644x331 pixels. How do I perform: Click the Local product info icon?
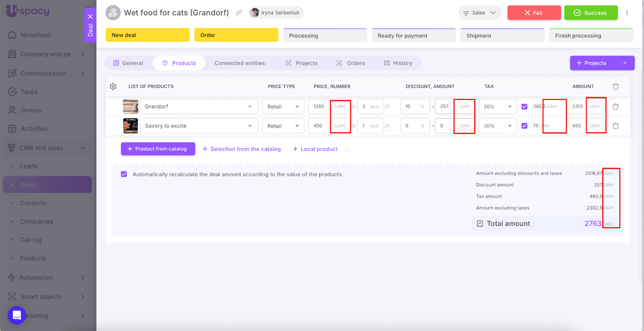[x=347, y=149]
